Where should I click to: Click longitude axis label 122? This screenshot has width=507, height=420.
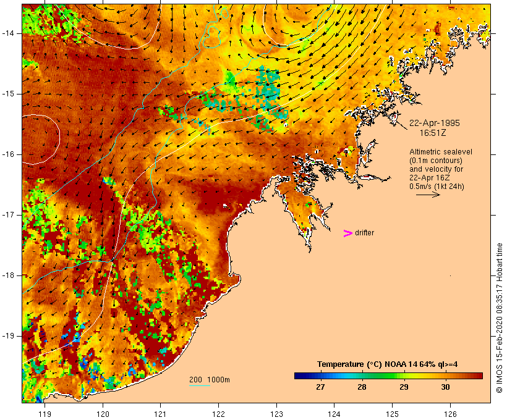pyautogui.click(x=219, y=414)
